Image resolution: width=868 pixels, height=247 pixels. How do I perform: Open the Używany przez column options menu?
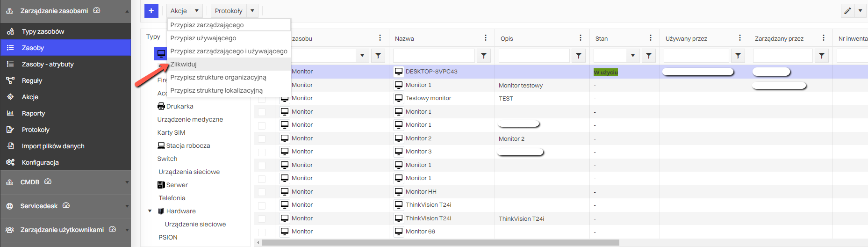pyautogui.click(x=740, y=38)
